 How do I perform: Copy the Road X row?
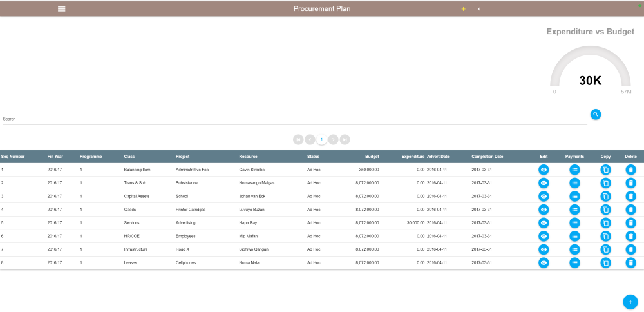click(605, 249)
